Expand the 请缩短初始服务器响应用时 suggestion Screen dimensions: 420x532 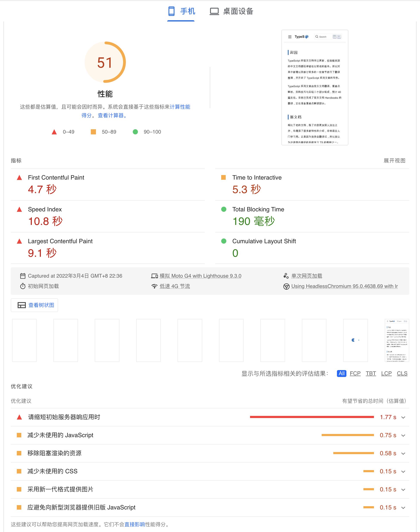tap(403, 417)
